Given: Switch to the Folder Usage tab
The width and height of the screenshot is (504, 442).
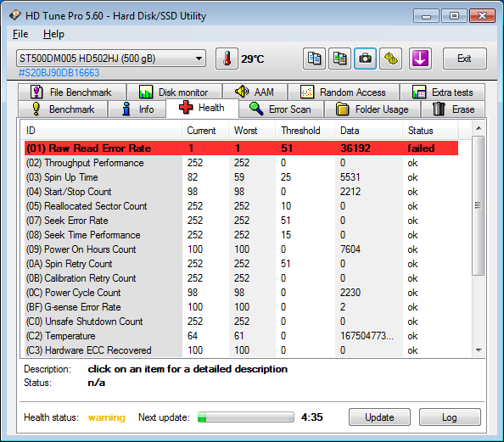Looking at the screenshot, I should click(x=372, y=109).
